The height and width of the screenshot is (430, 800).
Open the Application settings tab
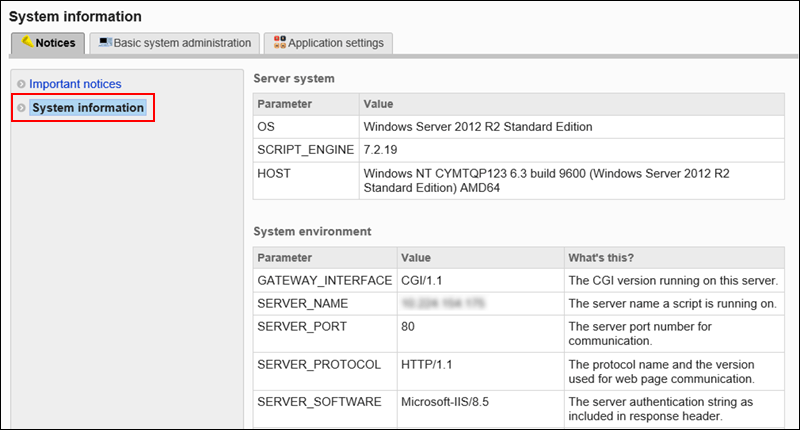click(x=328, y=43)
